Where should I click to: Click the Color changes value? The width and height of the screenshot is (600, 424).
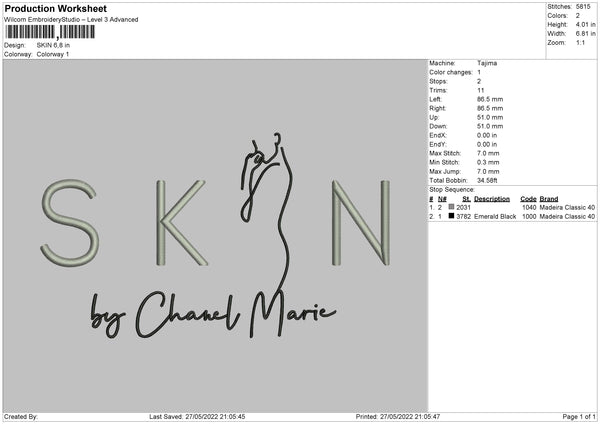coord(479,72)
